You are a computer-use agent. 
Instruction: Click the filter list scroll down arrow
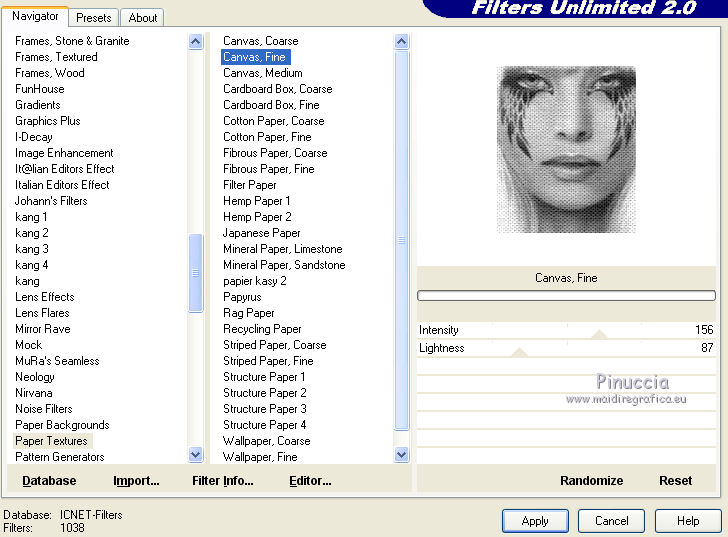point(402,454)
